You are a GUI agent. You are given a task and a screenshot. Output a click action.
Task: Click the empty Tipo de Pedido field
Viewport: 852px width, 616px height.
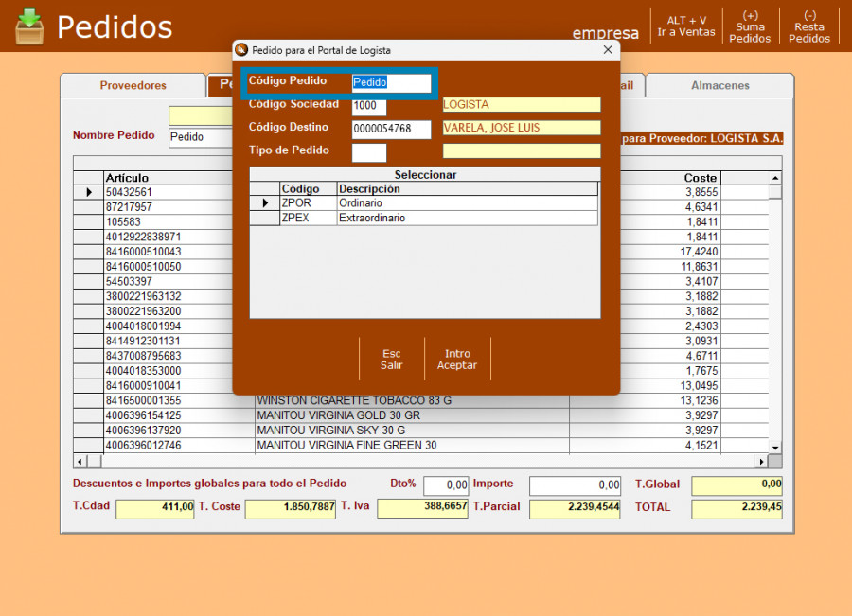(x=369, y=151)
